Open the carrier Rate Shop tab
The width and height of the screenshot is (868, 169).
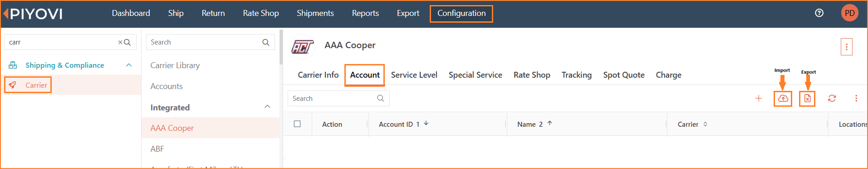[532, 75]
